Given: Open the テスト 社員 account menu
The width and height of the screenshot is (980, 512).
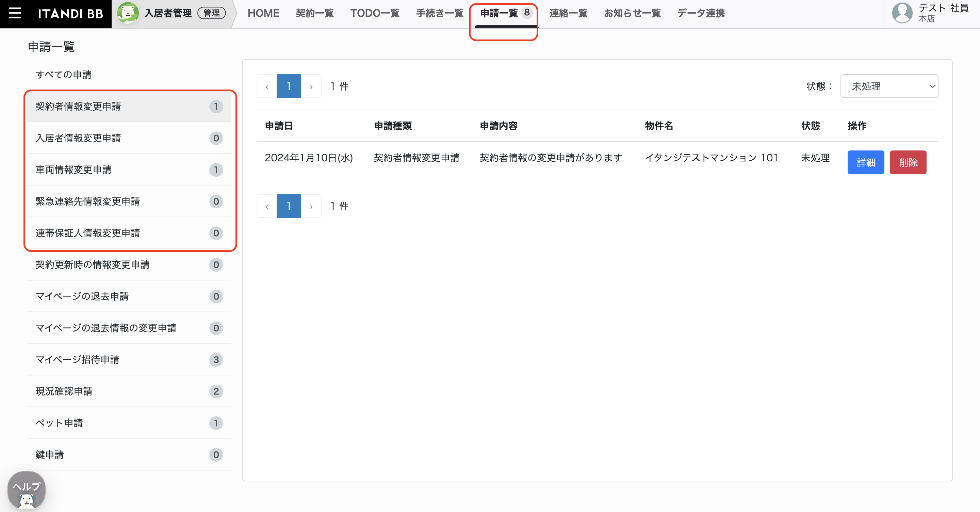Looking at the screenshot, I should click(x=931, y=13).
